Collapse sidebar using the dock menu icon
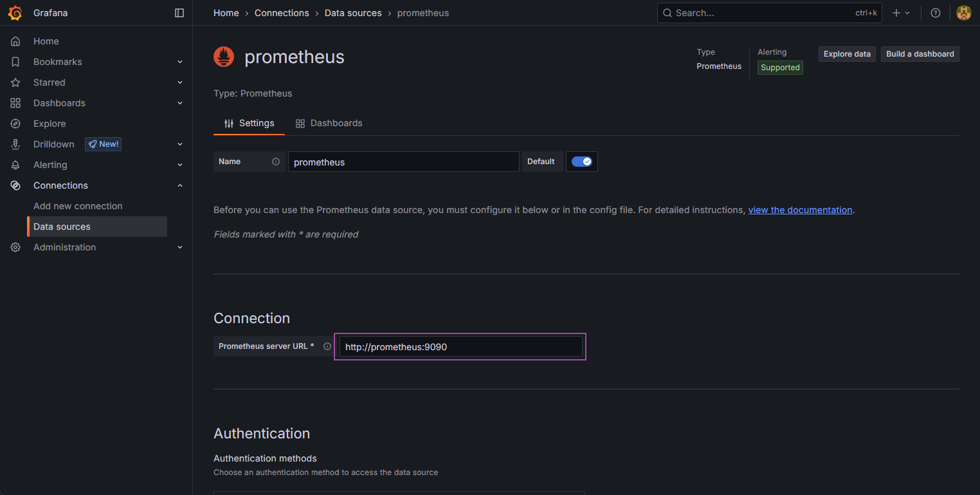 click(x=179, y=13)
